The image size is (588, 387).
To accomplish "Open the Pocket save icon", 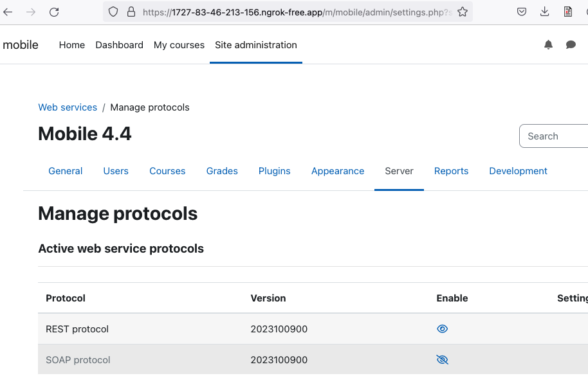I will coord(521,12).
